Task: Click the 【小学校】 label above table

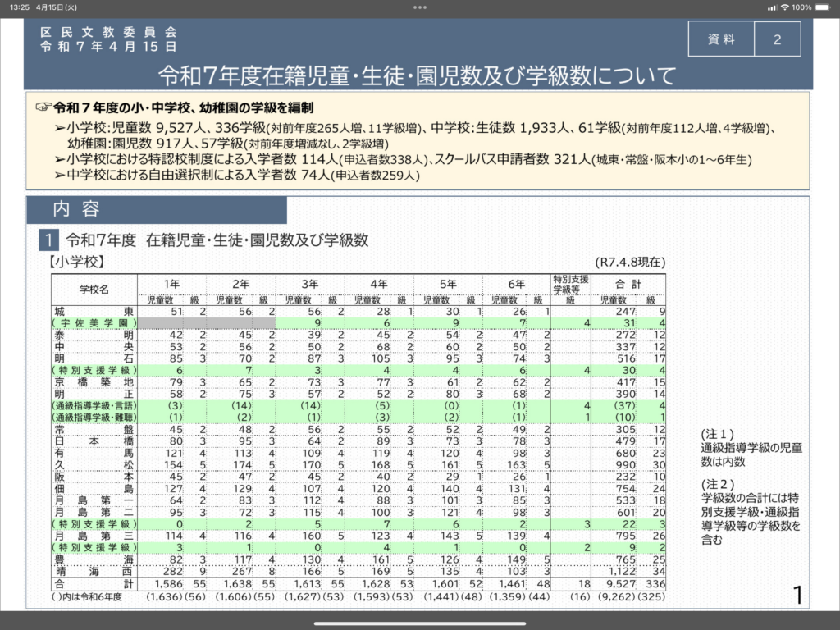Action: click(x=76, y=262)
